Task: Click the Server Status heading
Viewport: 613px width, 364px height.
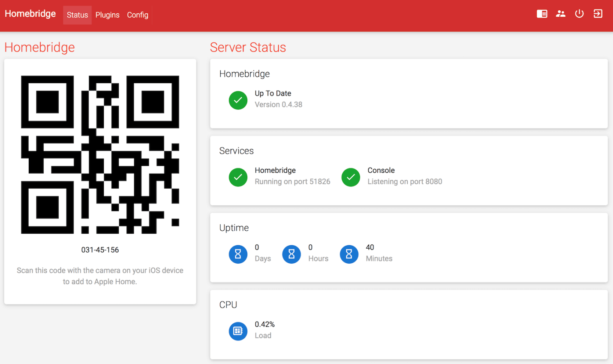Action: [248, 47]
